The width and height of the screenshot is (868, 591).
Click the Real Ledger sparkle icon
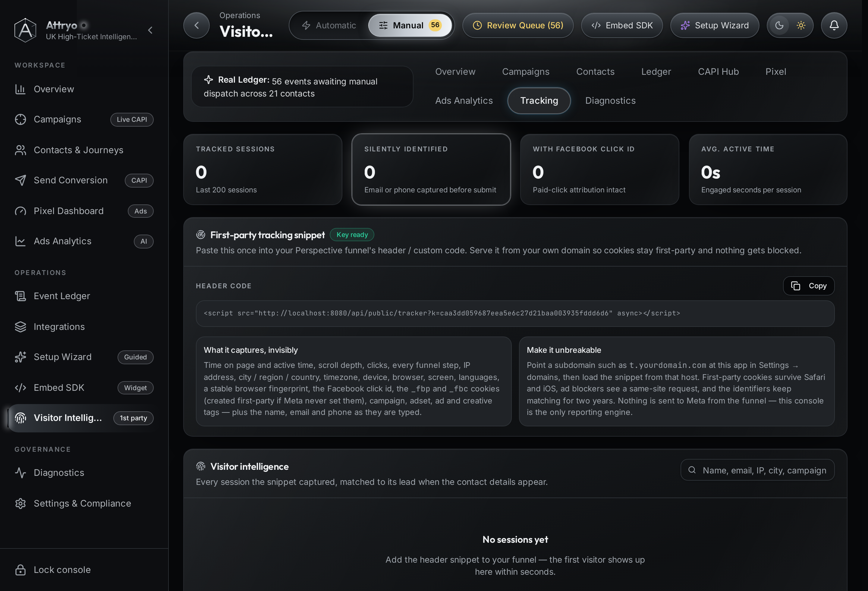[208, 80]
